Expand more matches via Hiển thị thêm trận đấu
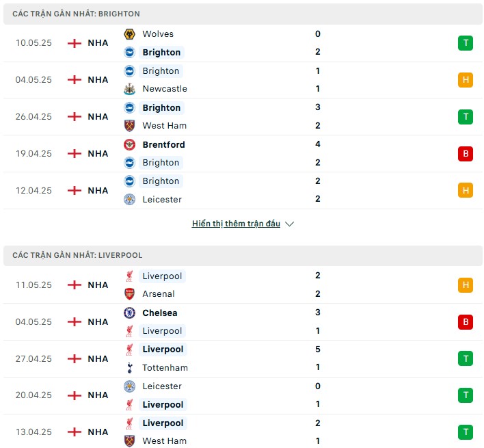This screenshot has width=484, height=448. tap(236, 224)
